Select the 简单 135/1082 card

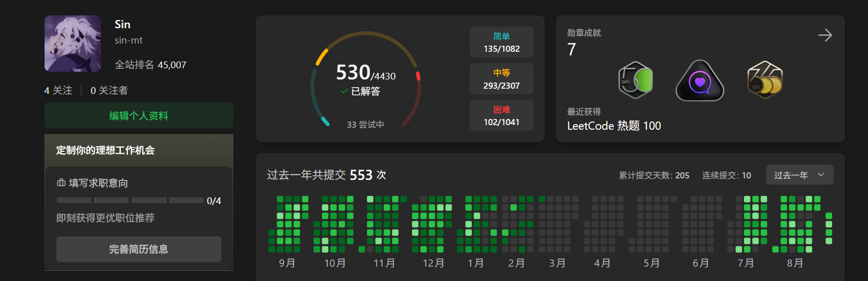pyautogui.click(x=502, y=42)
